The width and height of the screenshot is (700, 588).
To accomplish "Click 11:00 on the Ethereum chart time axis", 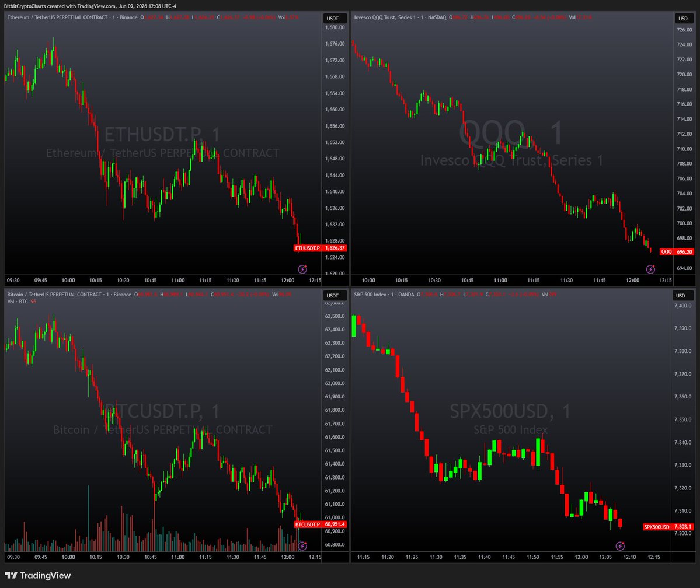I will click(x=178, y=280).
